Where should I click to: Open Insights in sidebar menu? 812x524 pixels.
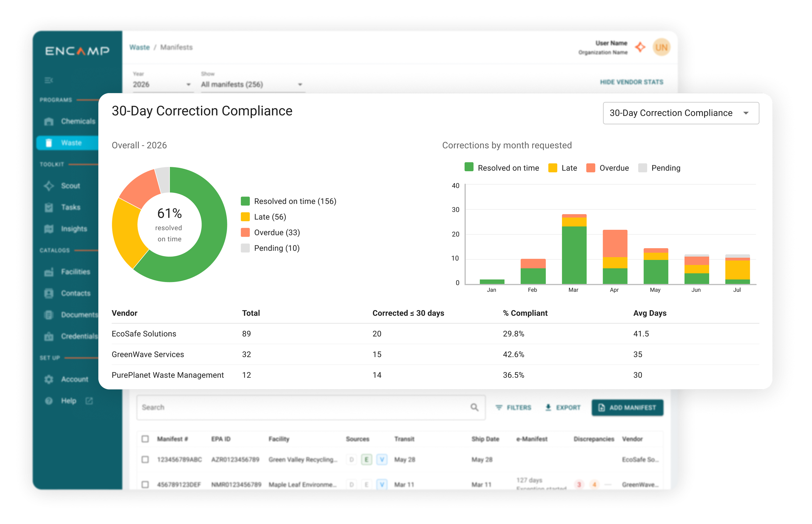pos(74,229)
